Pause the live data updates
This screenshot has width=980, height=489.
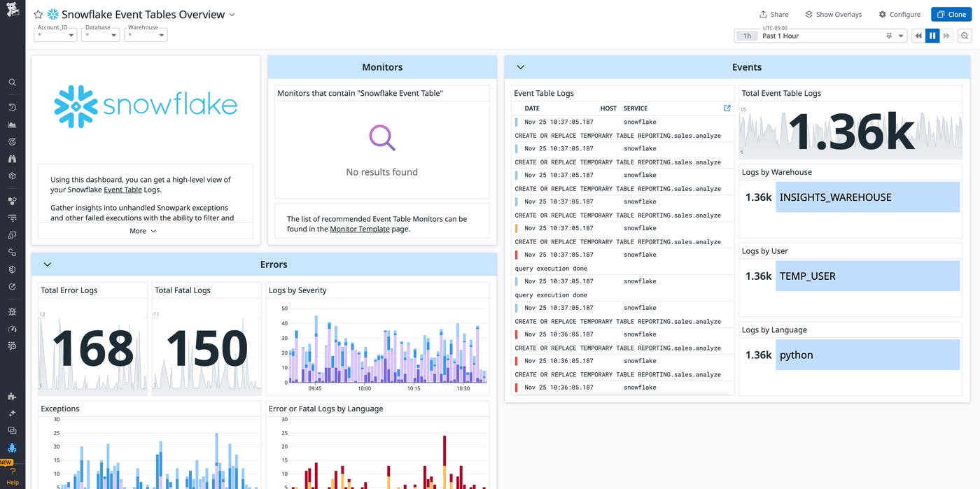(x=932, y=35)
